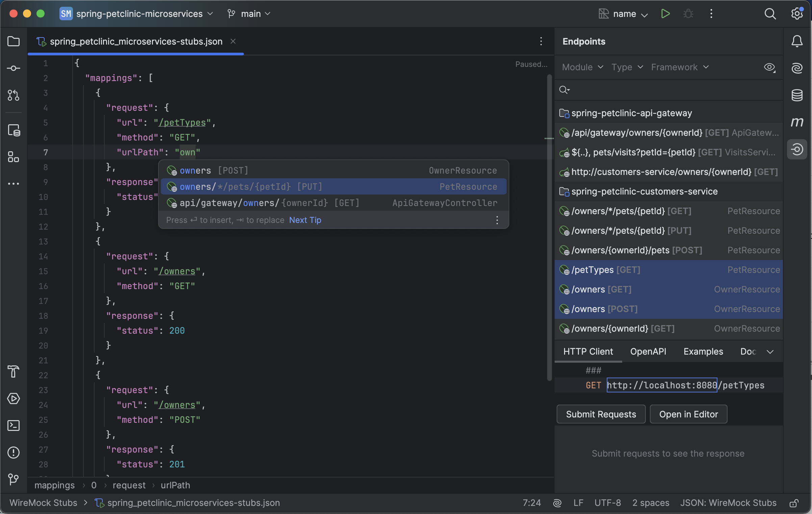Click the green Run button
Image resolution: width=812 pixels, height=514 pixels.
coord(665,14)
